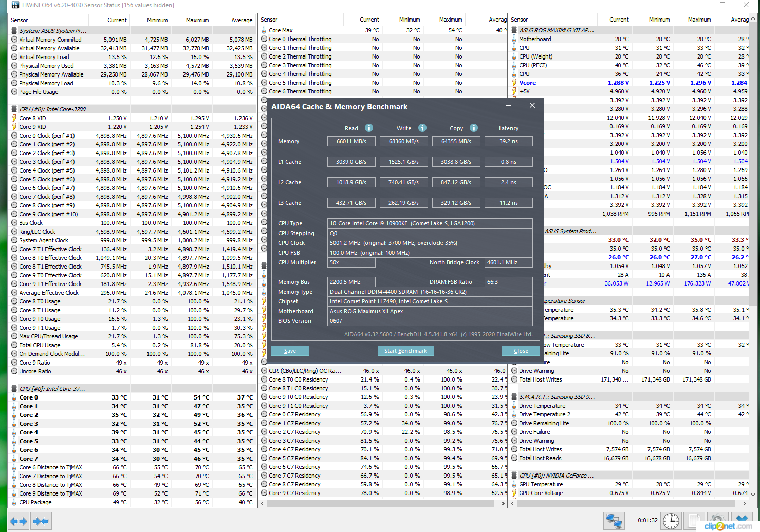Click the left arrow of the middle panel's horizontal scrollbar
Screen dimensions: 760x532
click(x=264, y=503)
